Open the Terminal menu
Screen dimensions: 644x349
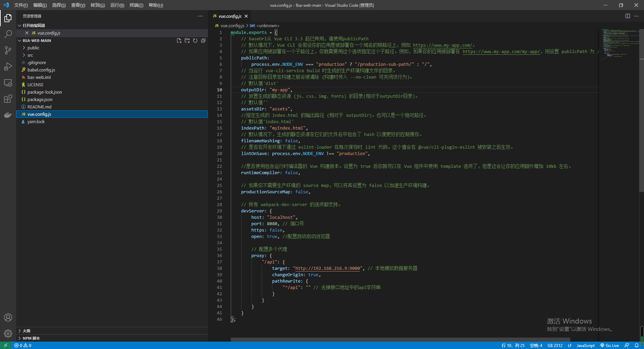pos(136,5)
